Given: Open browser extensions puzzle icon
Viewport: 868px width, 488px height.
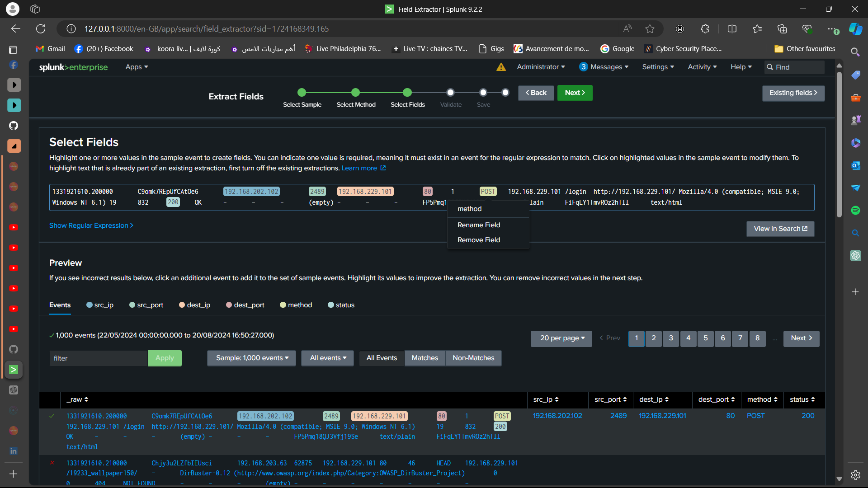Looking at the screenshot, I should (705, 29).
